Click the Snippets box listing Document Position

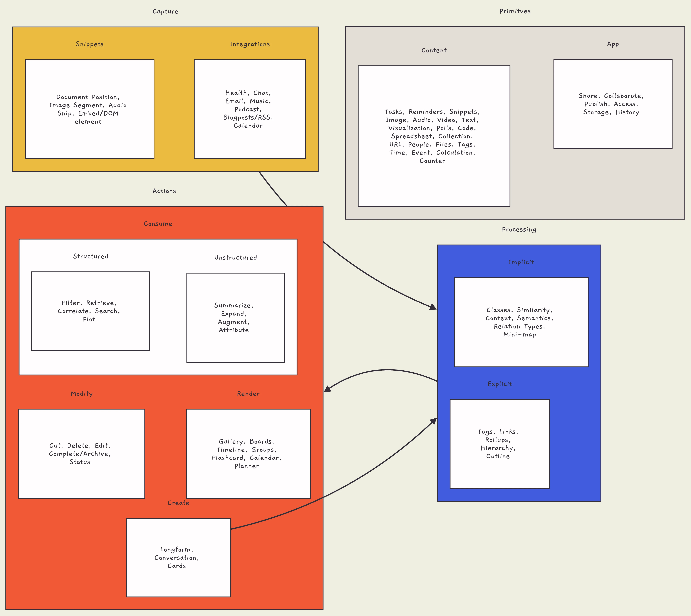(89, 109)
